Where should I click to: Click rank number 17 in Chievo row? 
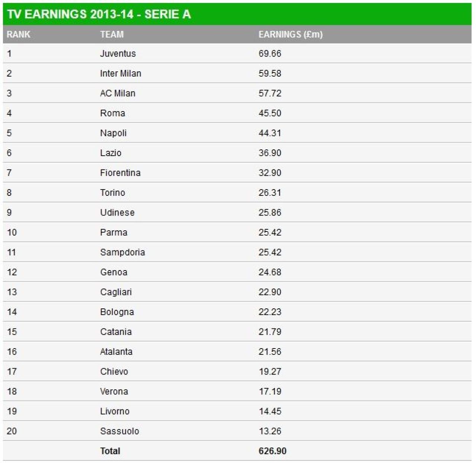point(12,372)
